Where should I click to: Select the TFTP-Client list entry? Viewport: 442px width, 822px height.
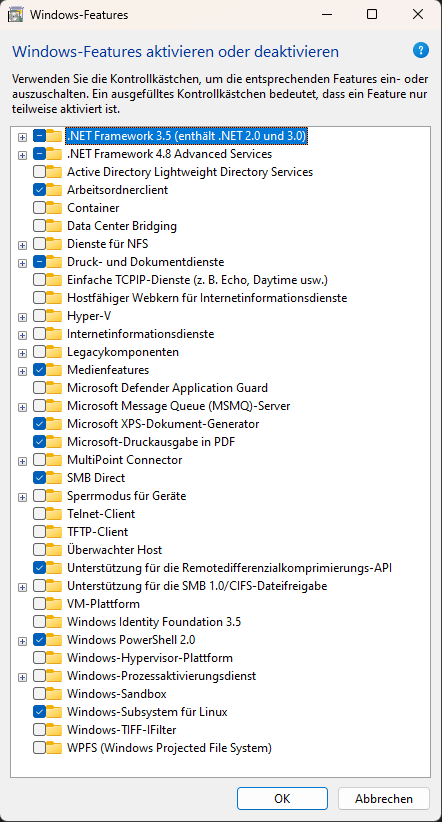click(x=99, y=532)
